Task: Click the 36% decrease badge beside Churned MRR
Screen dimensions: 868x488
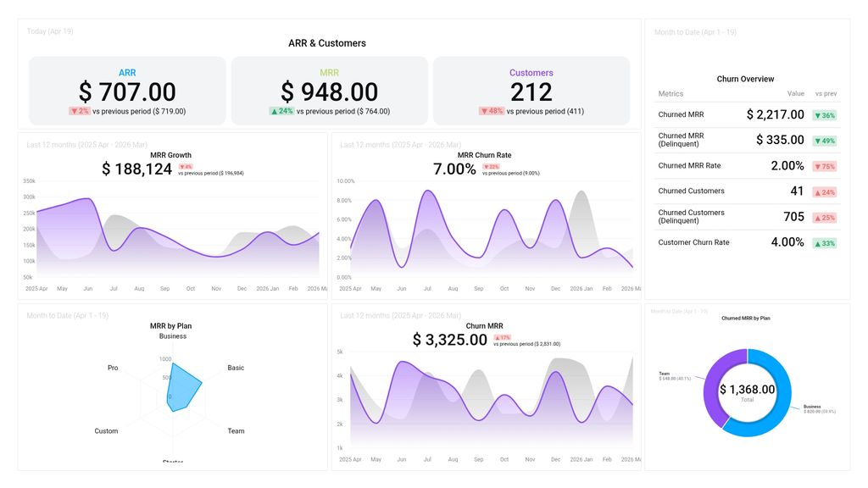Action: [x=825, y=114]
